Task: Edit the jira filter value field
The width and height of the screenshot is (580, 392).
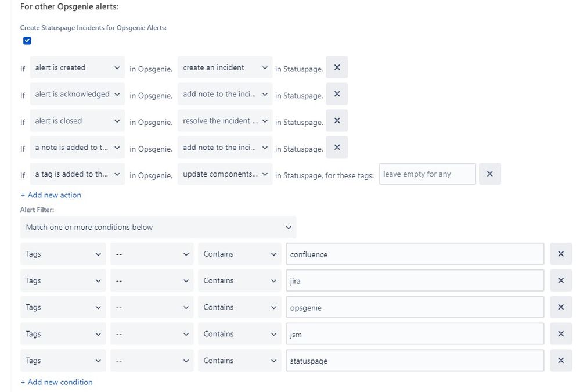Action: (415, 280)
